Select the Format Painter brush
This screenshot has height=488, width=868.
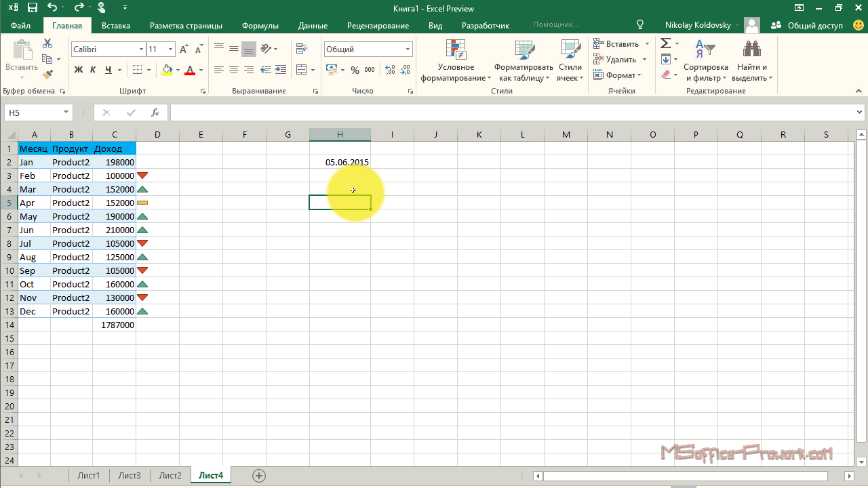click(x=47, y=75)
